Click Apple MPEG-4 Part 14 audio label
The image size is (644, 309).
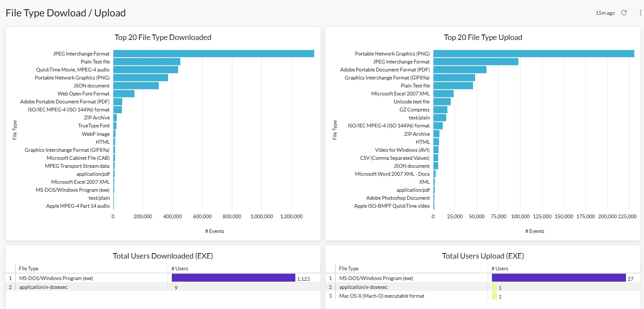[x=78, y=206]
